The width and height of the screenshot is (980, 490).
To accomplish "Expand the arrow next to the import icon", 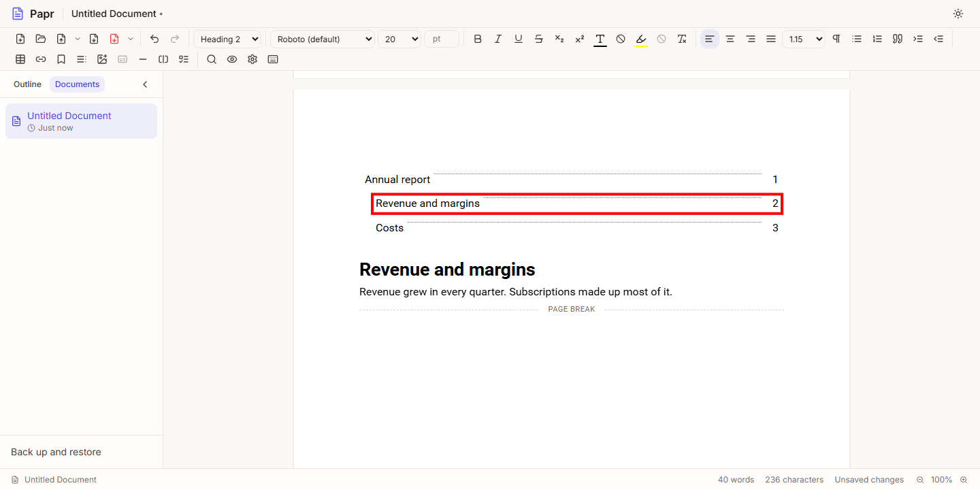I will [78, 39].
